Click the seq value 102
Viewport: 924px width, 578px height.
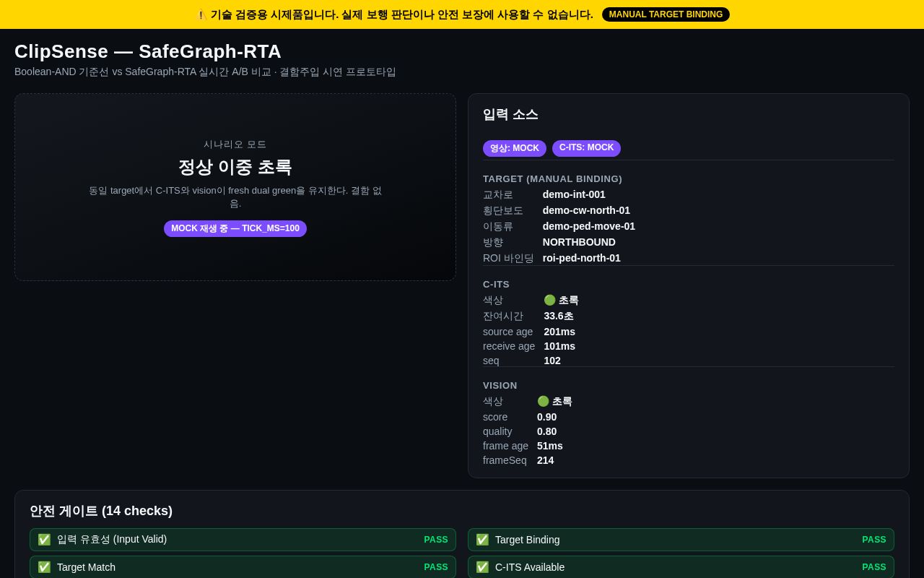pos(552,361)
